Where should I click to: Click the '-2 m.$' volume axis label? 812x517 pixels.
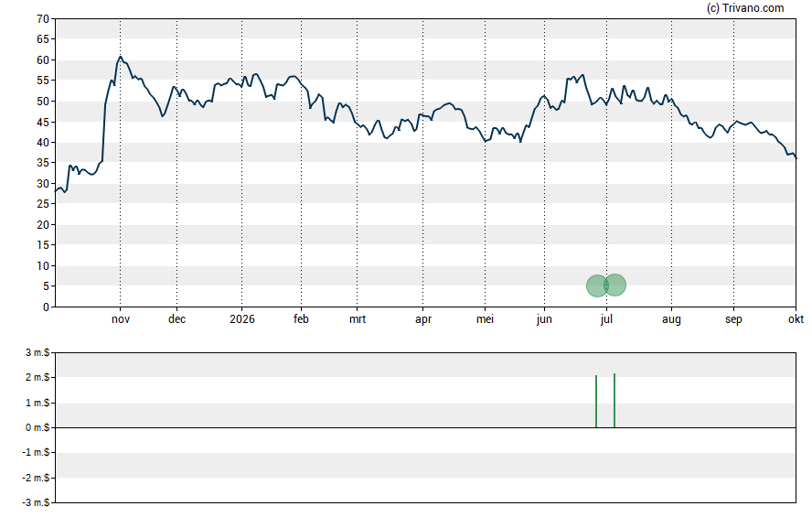(36, 479)
